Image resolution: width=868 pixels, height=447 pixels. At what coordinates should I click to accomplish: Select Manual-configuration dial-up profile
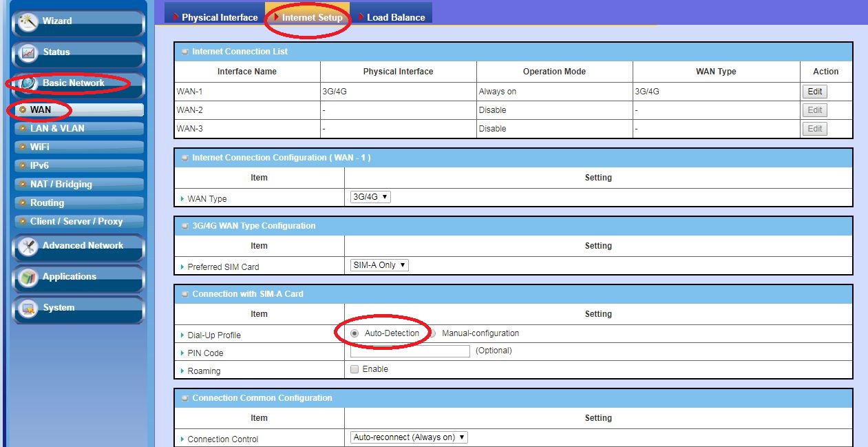point(432,333)
